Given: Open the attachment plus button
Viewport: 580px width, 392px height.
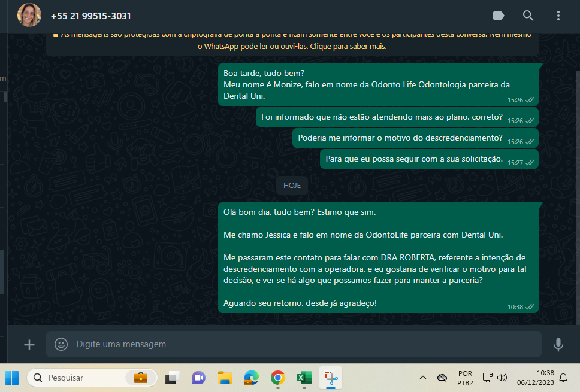Looking at the screenshot, I should 29,345.
